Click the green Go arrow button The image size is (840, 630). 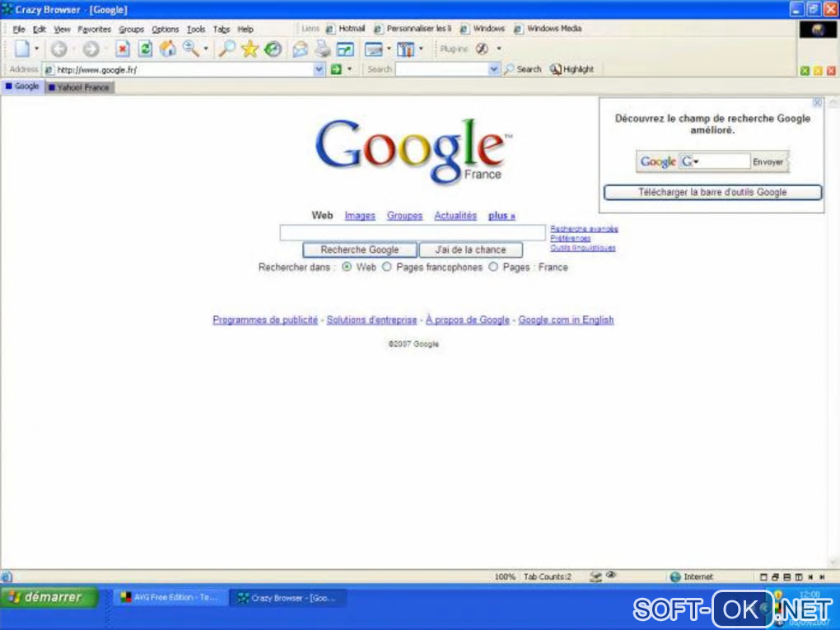[x=336, y=69]
